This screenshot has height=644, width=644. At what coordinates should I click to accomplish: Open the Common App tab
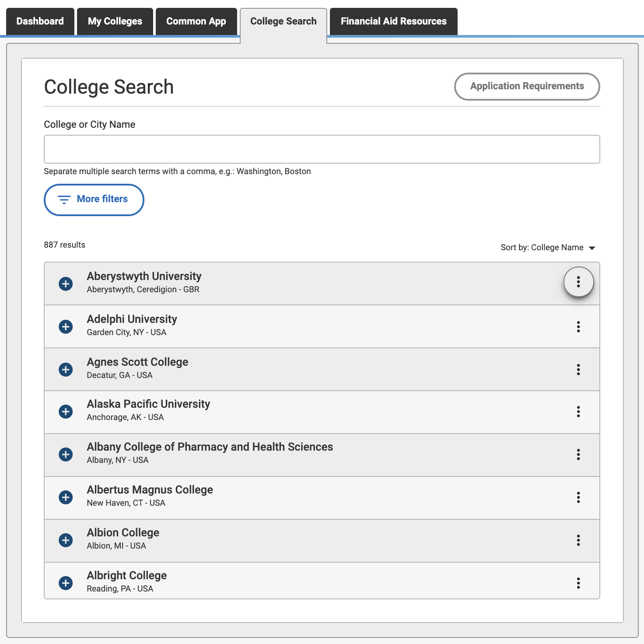(196, 21)
